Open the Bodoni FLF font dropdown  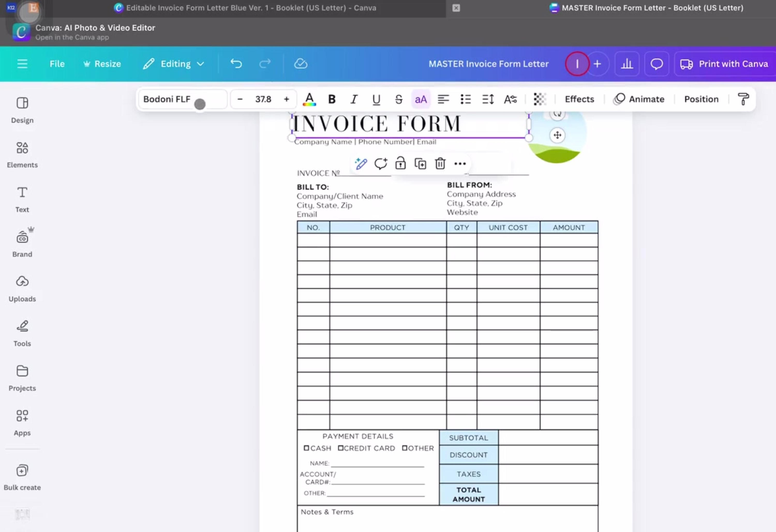click(x=183, y=99)
